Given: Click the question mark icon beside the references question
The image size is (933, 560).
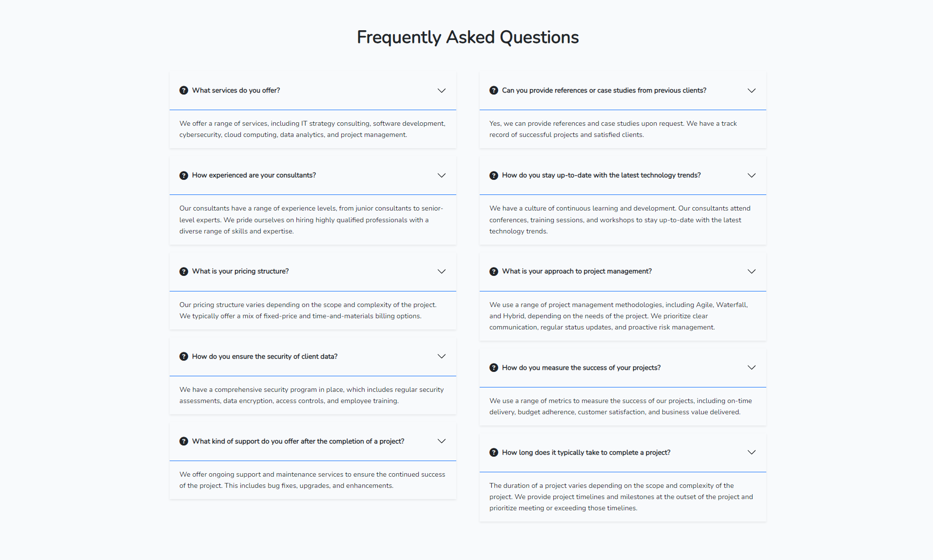Looking at the screenshot, I should click(x=493, y=91).
